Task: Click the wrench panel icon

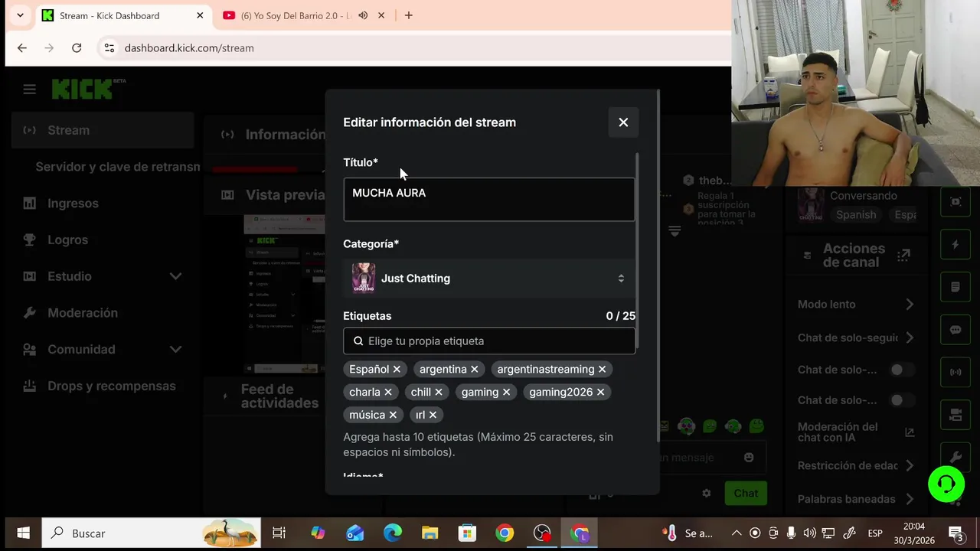Action: [955, 457]
